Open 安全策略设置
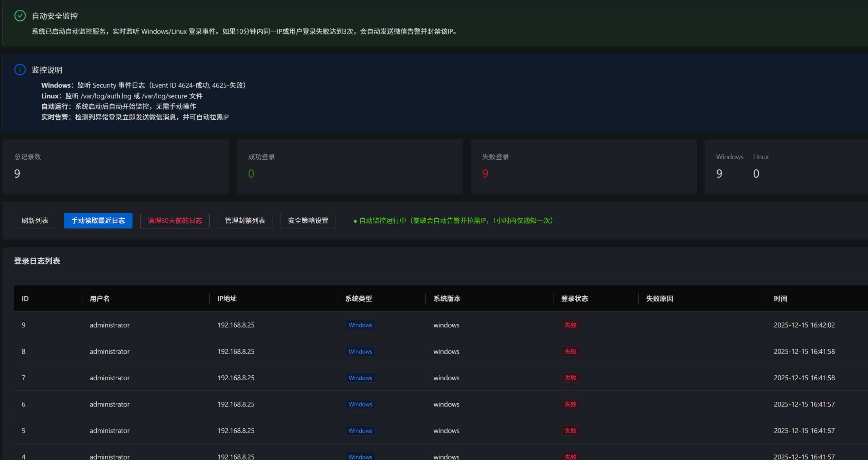The image size is (868, 460). pos(308,221)
